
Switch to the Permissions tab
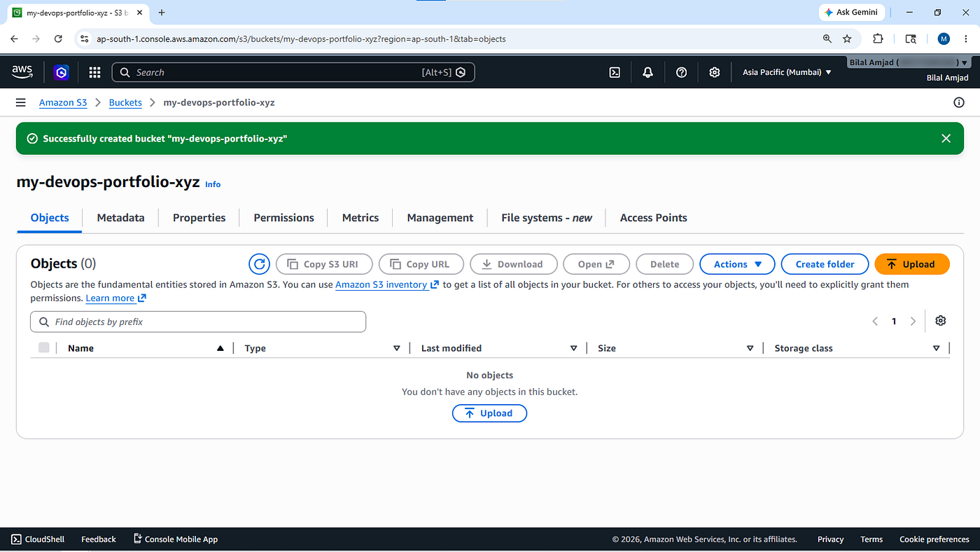[x=283, y=218]
